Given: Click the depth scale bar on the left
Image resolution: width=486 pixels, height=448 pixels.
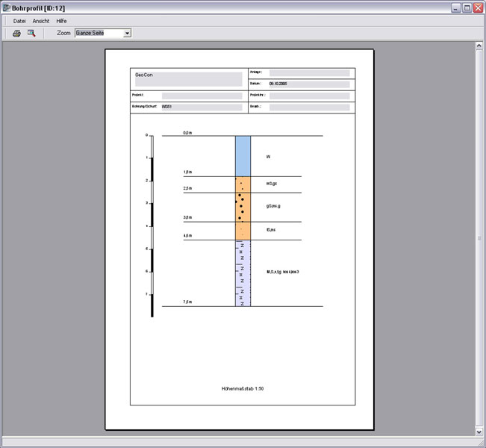Looking at the screenshot, I should pyautogui.click(x=152, y=224).
